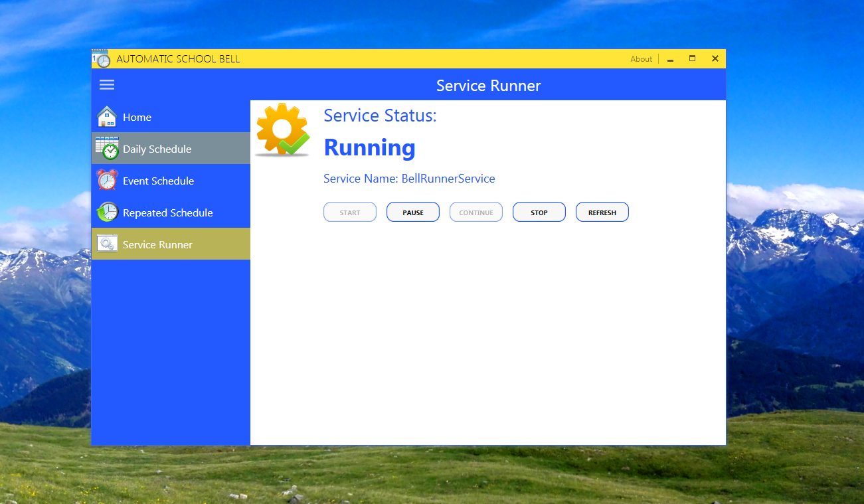Switch to the Repeated Schedule section

(167, 212)
